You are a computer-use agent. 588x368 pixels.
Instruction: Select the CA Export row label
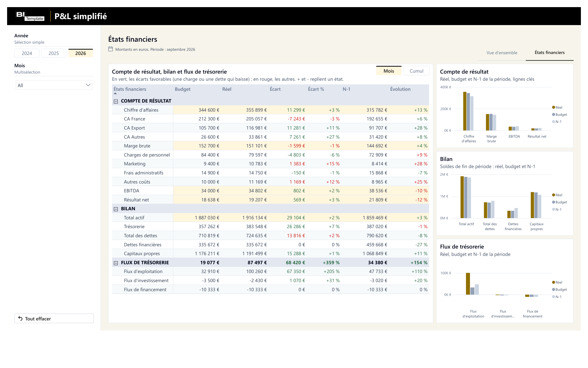click(x=134, y=128)
